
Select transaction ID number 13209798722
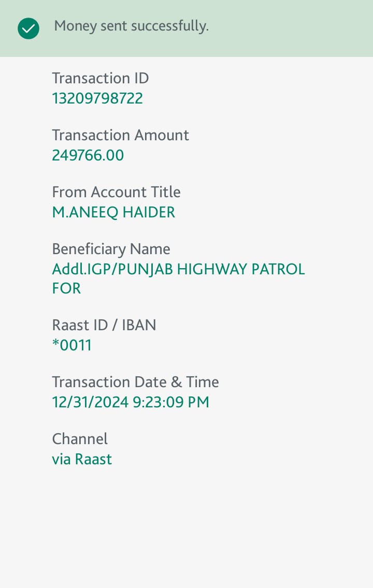[97, 98]
